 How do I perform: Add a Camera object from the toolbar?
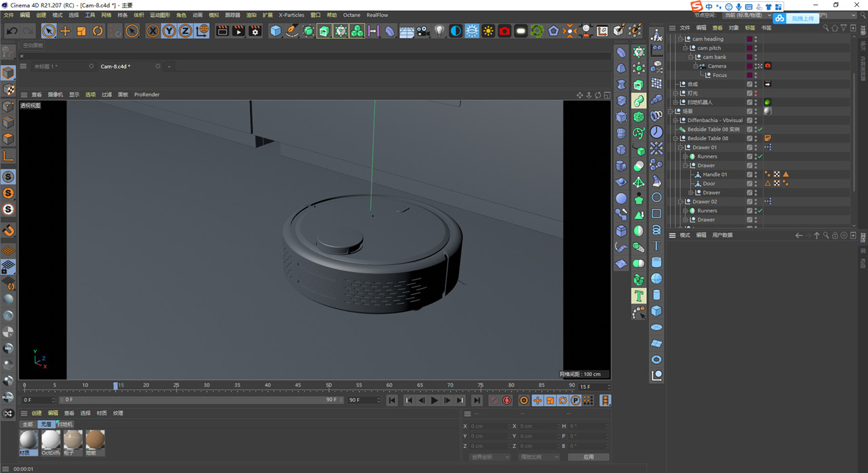423,30
